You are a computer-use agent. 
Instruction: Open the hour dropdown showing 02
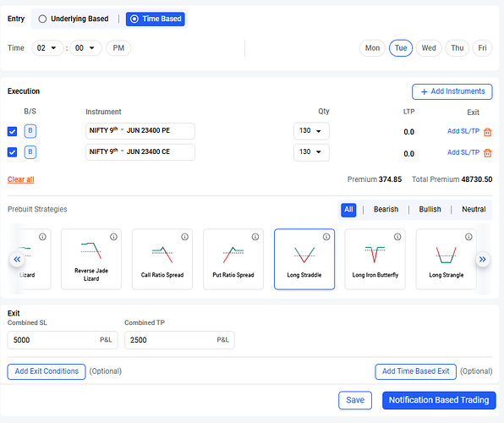click(x=47, y=48)
